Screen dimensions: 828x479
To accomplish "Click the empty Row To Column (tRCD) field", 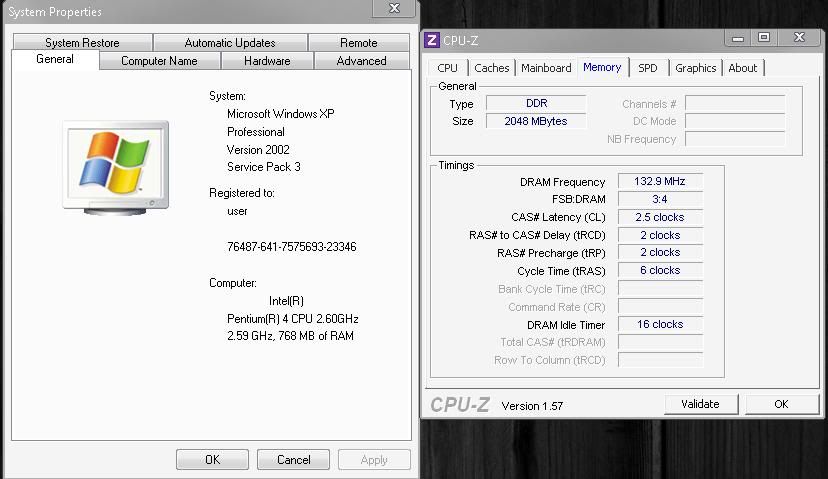I will tap(660, 360).
